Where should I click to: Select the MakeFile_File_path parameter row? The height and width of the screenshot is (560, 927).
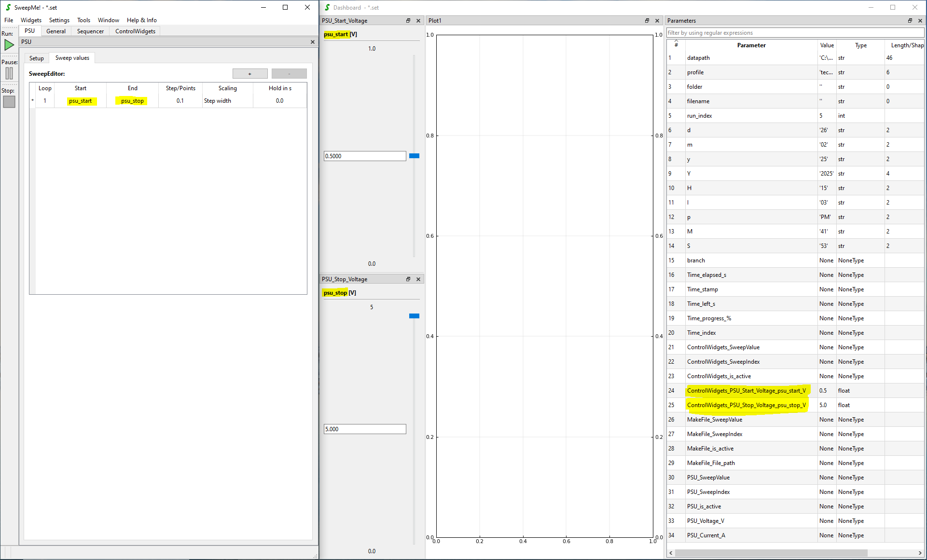795,463
